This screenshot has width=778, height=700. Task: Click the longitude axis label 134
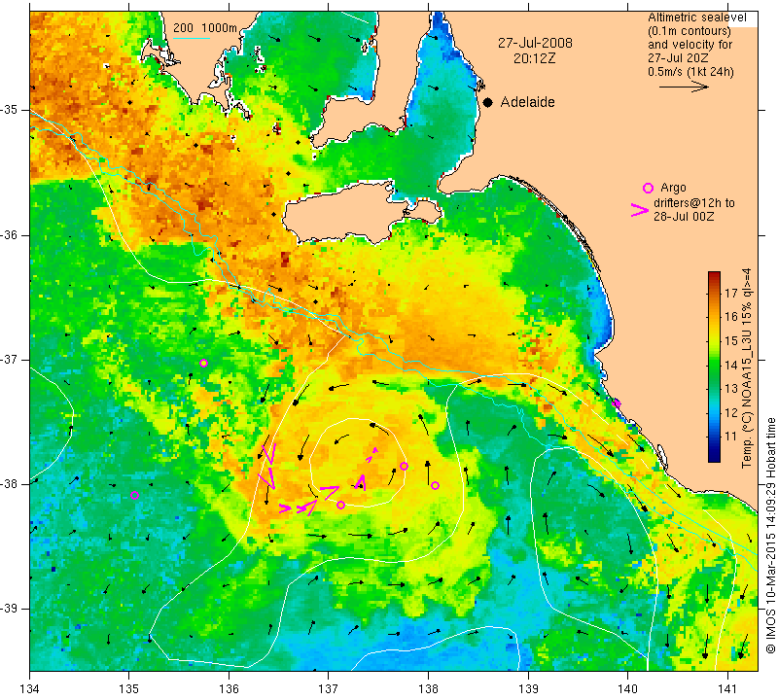pyautogui.click(x=30, y=689)
